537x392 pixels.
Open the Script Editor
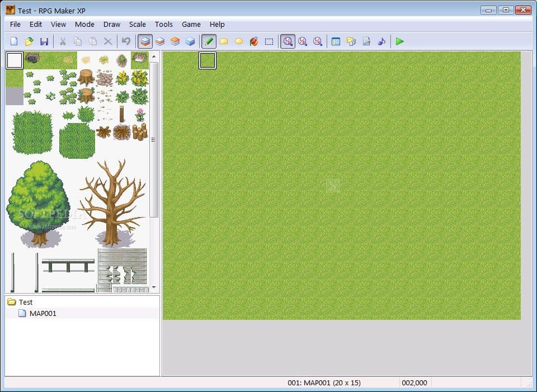click(x=366, y=41)
